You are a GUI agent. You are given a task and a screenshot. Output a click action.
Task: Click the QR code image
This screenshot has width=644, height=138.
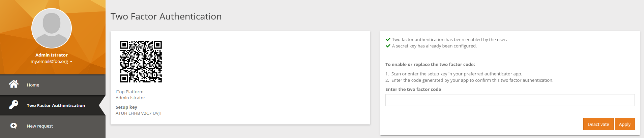[x=141, y=62]
